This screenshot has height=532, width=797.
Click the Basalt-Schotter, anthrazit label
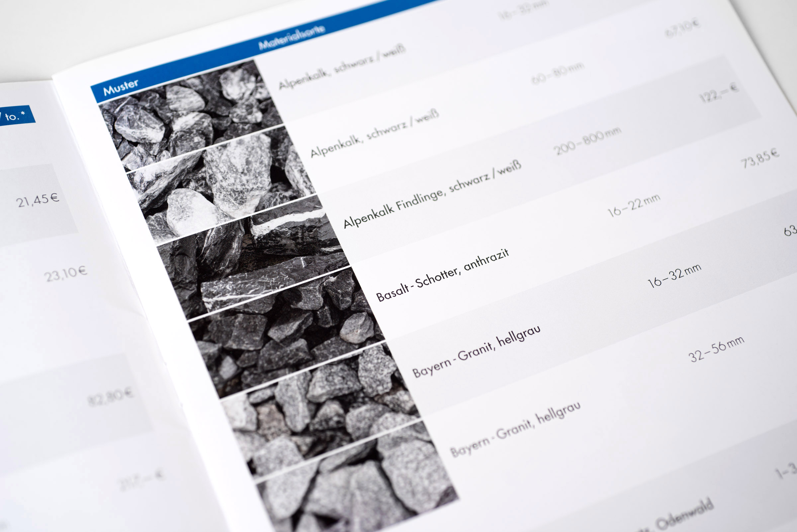tap(442, 276)
